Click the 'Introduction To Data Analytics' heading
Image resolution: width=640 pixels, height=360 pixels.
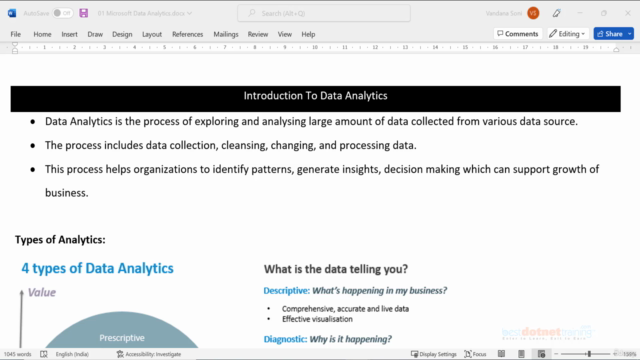click(x=316, y=96)
